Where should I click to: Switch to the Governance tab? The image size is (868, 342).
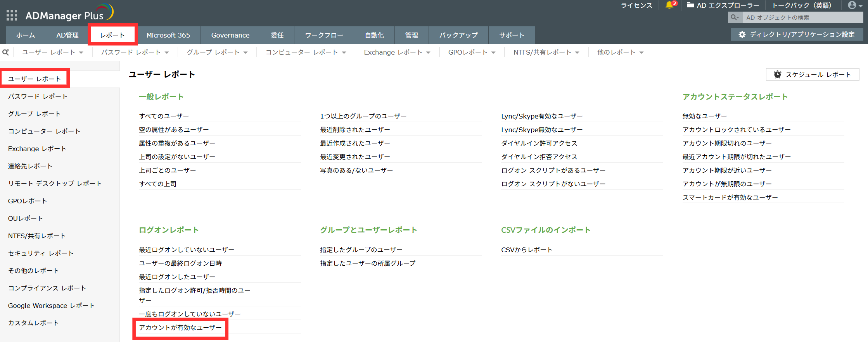pyautogui.click(x=230, y=35)
